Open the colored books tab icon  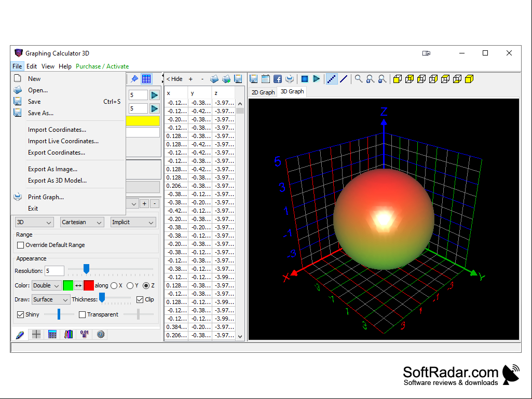tap(69, 335)
